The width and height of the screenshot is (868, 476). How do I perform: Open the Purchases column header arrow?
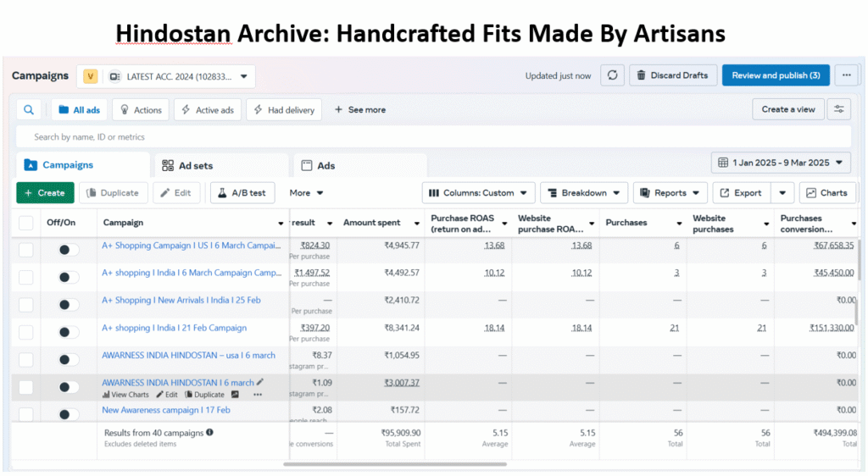click(679, 224)
